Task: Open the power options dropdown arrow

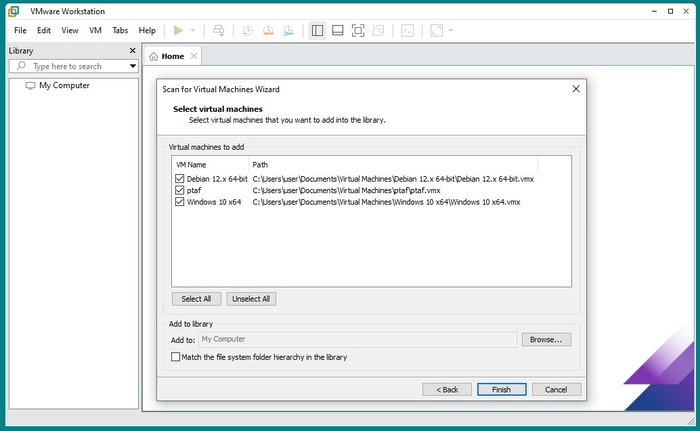Action: click(193, 30)
